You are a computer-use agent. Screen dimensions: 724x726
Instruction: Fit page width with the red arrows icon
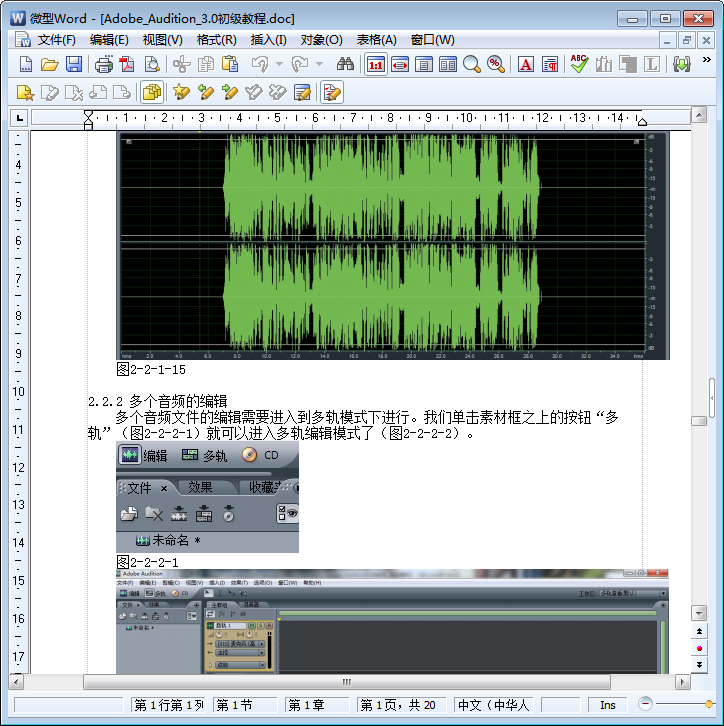(x=399, y=64)
